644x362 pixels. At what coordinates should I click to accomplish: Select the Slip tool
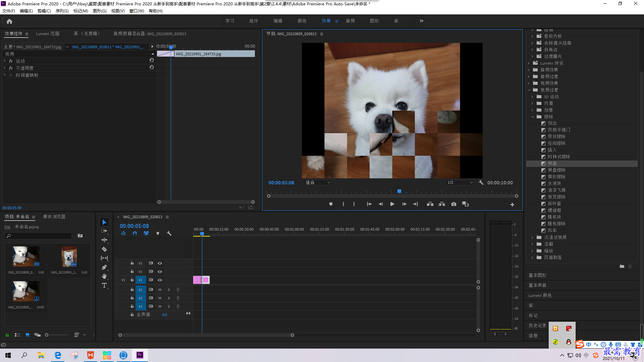(x=104, y=258)
